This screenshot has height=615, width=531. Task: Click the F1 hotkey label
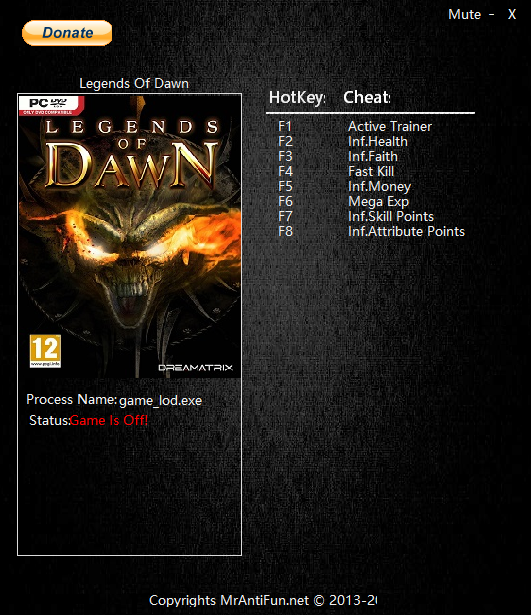pyautogui.click(x=285, y=126)
